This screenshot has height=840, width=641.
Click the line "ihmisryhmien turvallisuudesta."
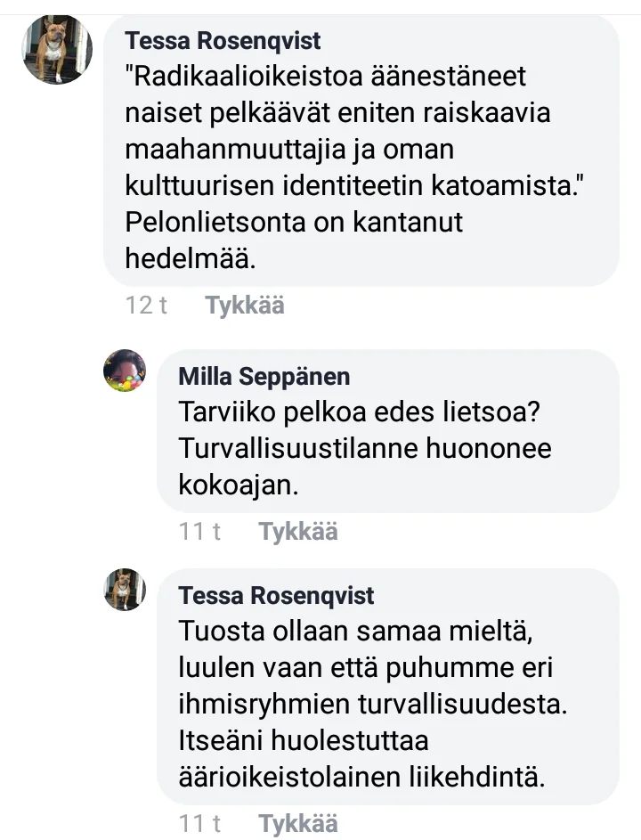click(372, 704)
